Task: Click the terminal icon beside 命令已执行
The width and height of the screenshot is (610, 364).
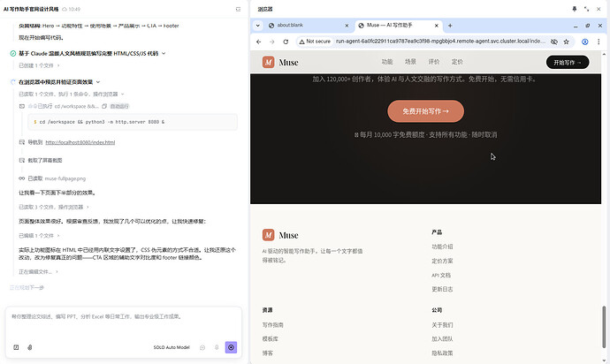Action: 22,106
